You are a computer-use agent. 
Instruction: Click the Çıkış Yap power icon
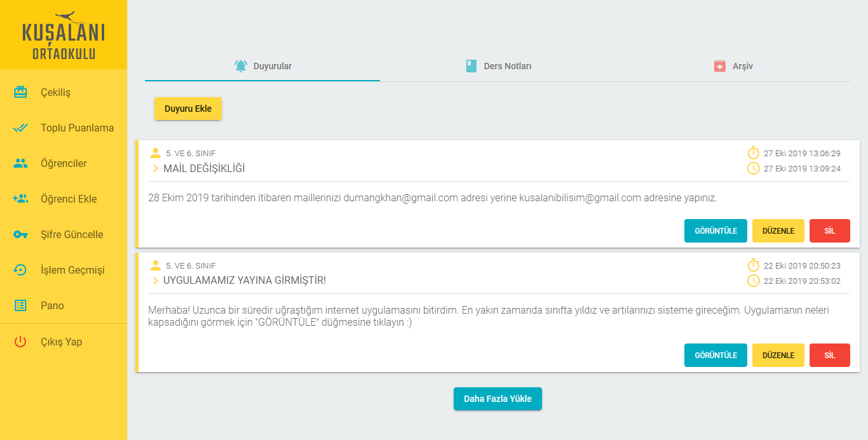(x=20, y=342)
